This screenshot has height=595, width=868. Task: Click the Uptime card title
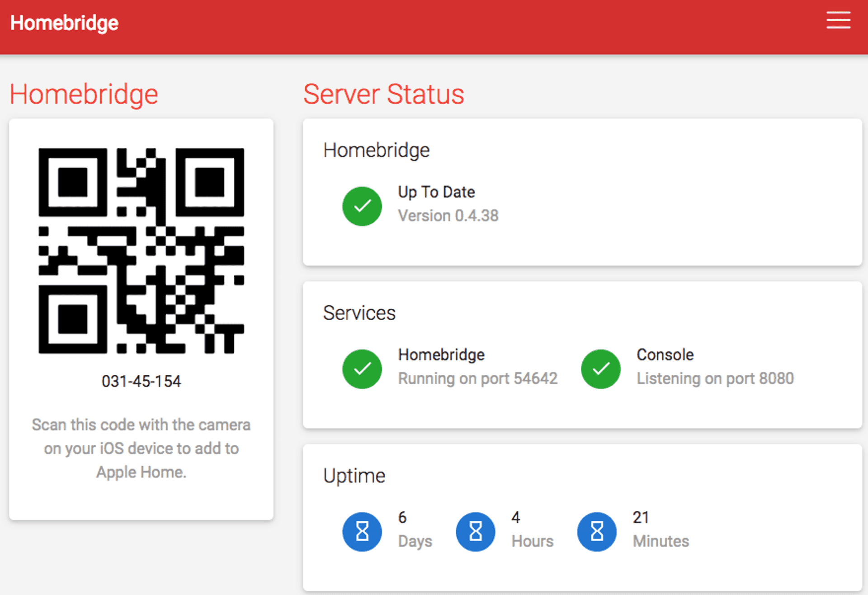click(x=354, y=476)
